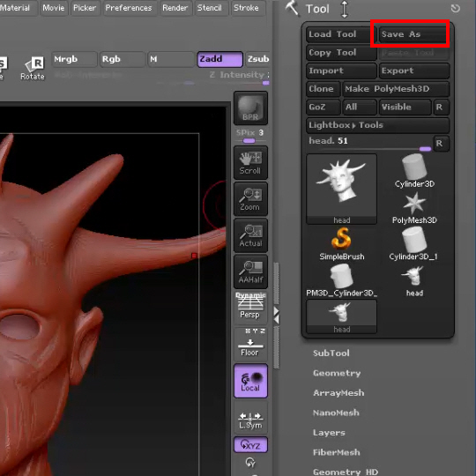
Task: Select the Cylinder3D tool thumbnail
Action: pos(414,171)
